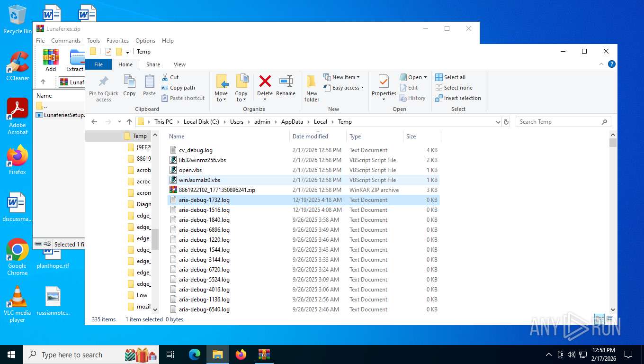Click the Edit command in Open group
644x364 pixels.
tap(409, 88)
